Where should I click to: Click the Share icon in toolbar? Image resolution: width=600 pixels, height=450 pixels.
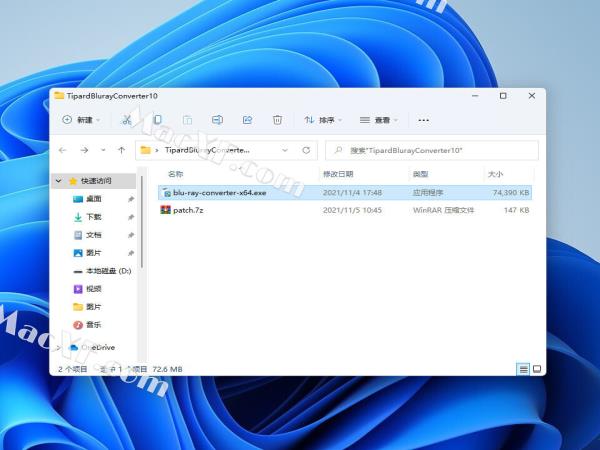pos(248,120)
